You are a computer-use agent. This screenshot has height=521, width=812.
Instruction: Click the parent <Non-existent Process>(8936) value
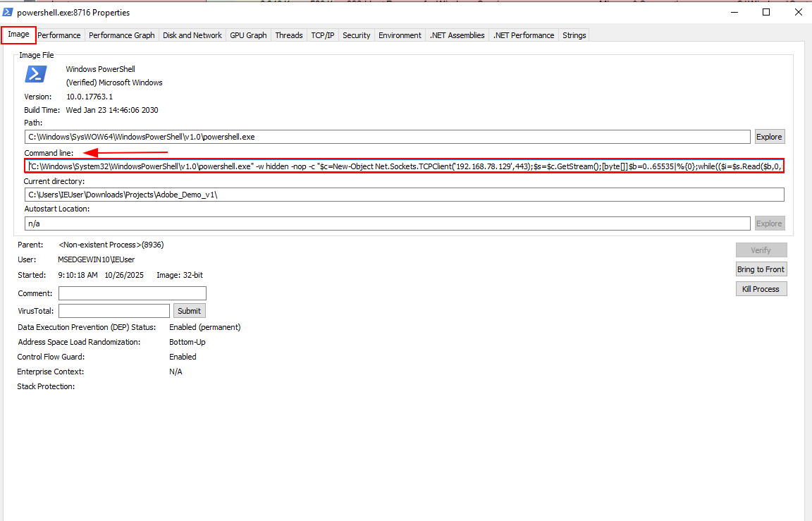tap(111, 245)
